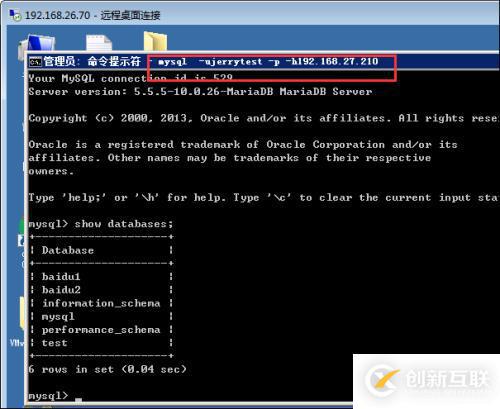Open the document file icon on desktop
Viewport: 500px width, 409px height.
click(x=99, y=43)
